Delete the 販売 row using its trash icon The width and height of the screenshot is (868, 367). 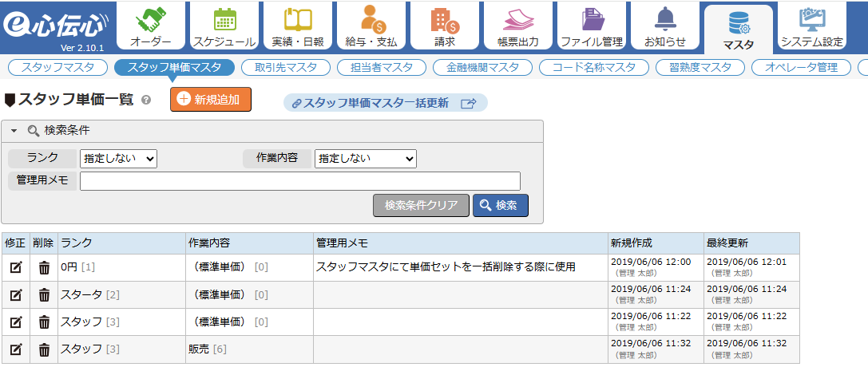(44, 349)
